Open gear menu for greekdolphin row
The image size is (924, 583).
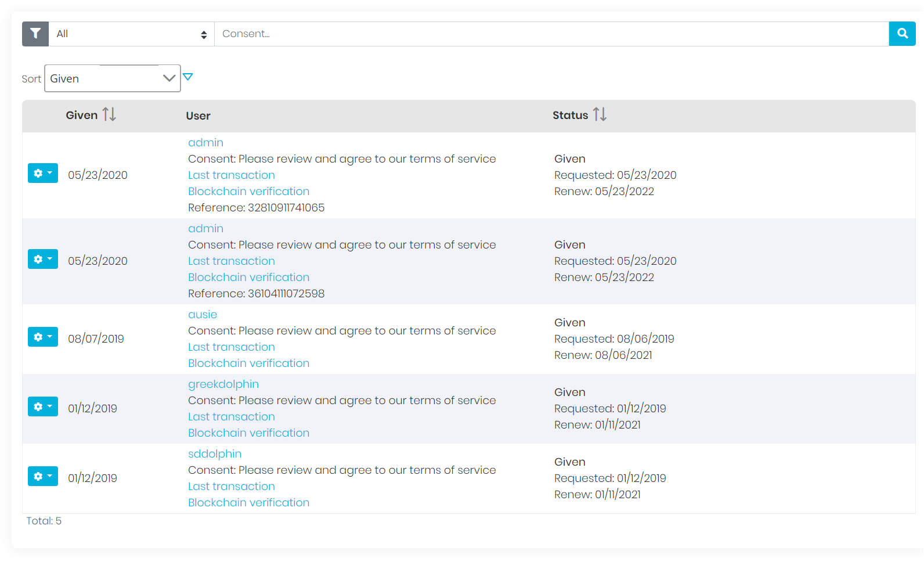43,406
